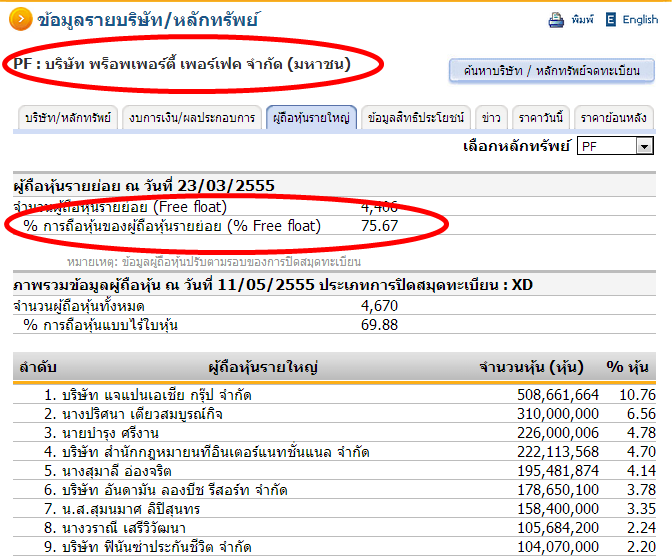Open the บริษัท/หลักทรัพย์ tab
This screenshot has width=672, height=556.
68,117
